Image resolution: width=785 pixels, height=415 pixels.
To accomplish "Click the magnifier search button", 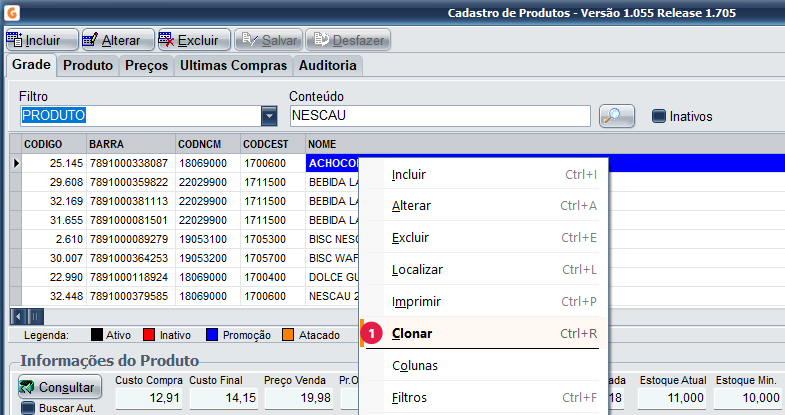I will 617,116.
